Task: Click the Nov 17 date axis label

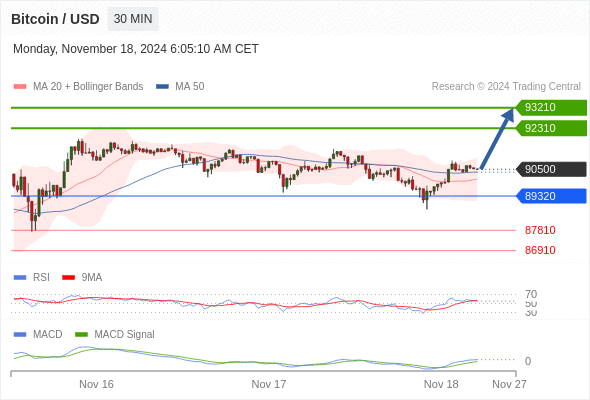Action: (269, 384)
